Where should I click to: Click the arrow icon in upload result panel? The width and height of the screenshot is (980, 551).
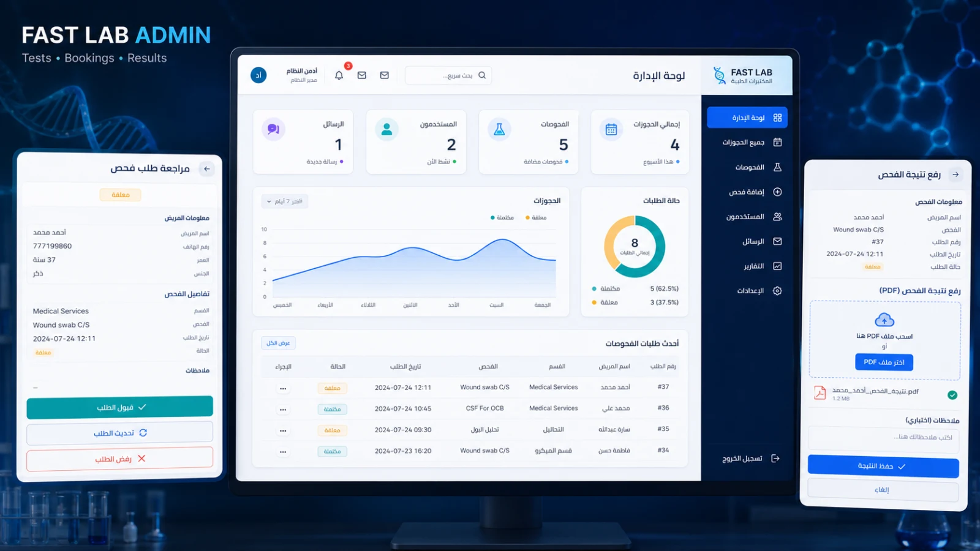(x=956, y=175)
